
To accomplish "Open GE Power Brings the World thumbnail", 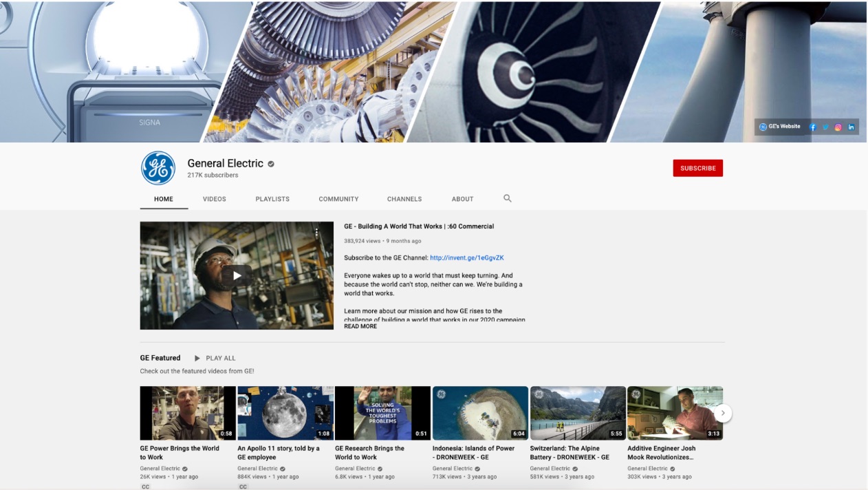I will pyautogui.click(x=188, y=413).
